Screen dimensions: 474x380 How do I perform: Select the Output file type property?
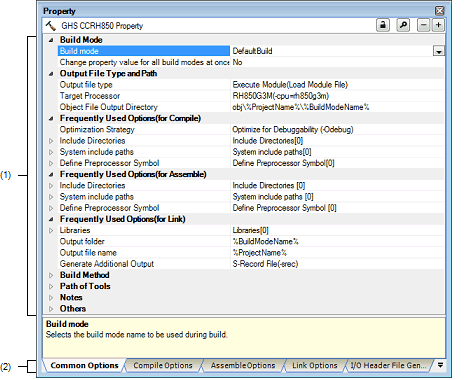click(x=144, y=85)
